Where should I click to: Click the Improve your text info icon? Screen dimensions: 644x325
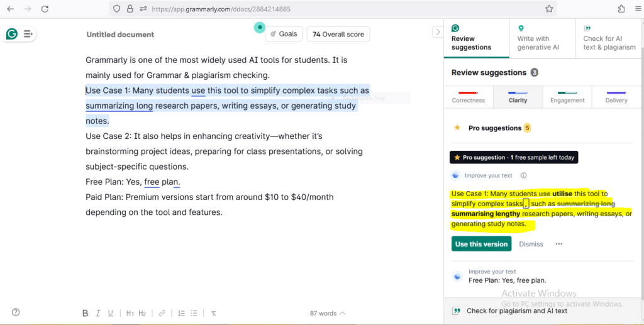[524, 175]
